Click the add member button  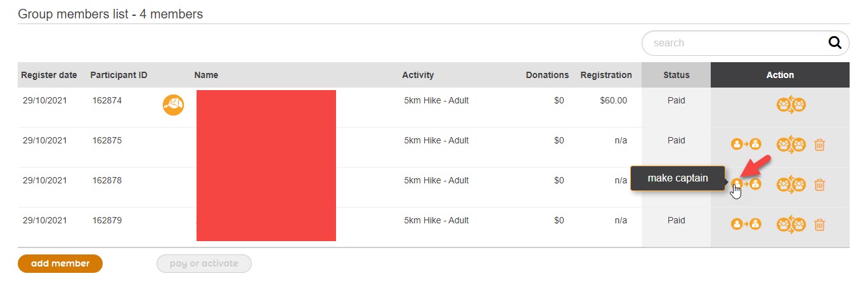pos(60,263)
